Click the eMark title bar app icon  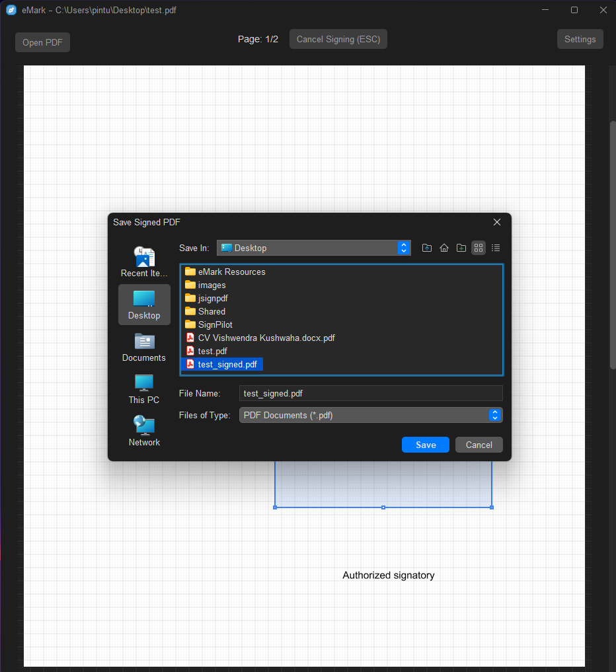pos(11,10)
